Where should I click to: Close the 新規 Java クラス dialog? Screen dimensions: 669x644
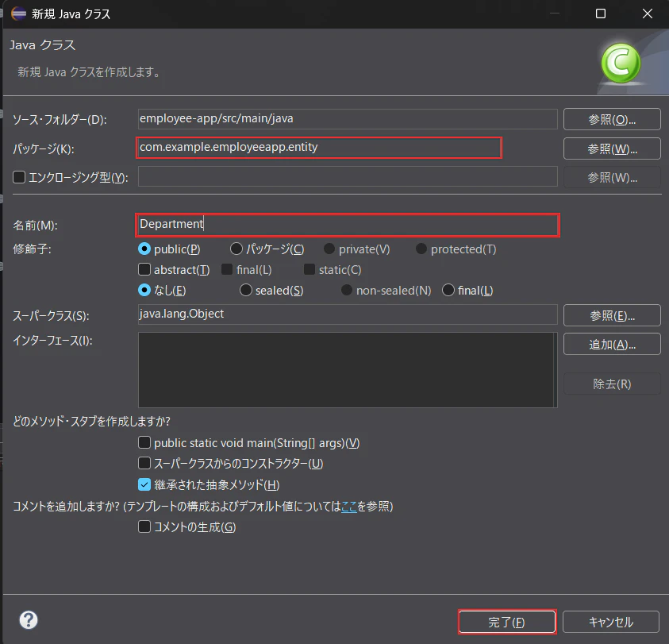tap(648, 13)
